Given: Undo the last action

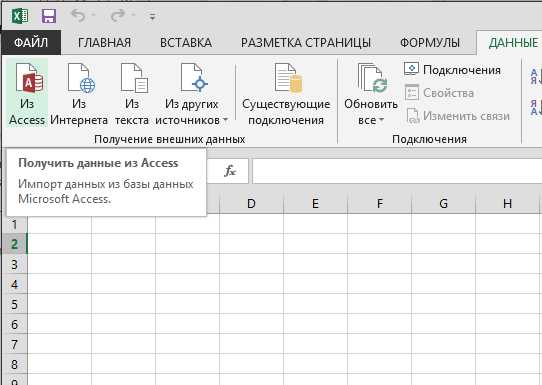Looking at the screenshot, I should [x=78, y=16].
